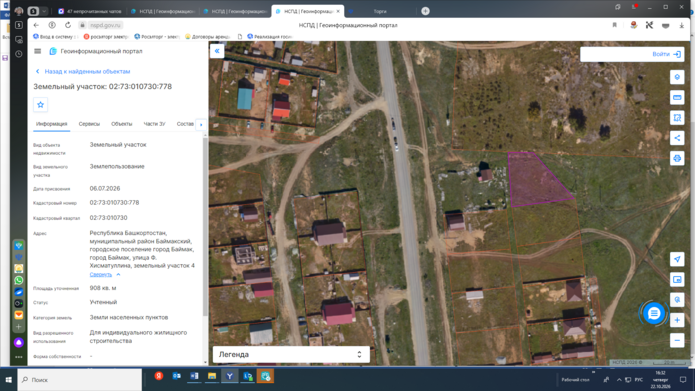Open the Торги browser tab

(x=379, y=12)
